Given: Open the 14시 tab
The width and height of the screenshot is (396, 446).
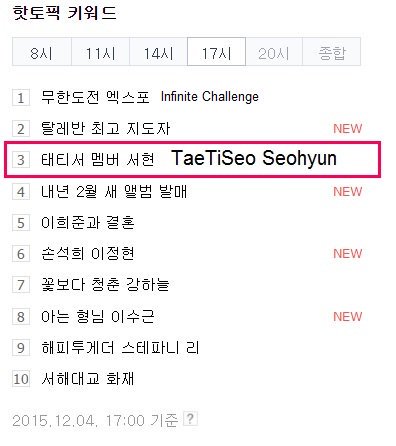Looking at the screenshot, I should tap(158, 52).
